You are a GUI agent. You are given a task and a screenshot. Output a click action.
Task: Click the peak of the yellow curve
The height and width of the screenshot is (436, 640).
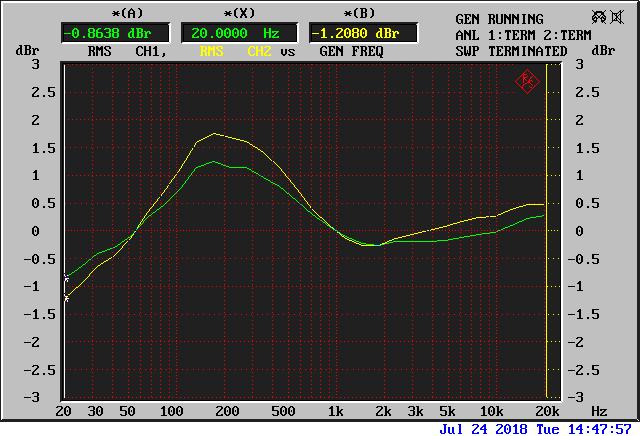pos(214,134)
